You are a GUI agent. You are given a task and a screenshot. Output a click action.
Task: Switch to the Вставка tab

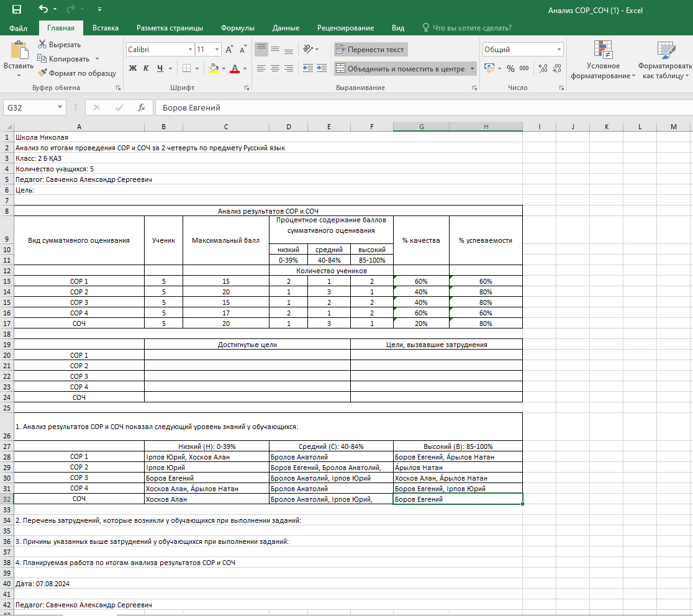[x=105, y=28]
